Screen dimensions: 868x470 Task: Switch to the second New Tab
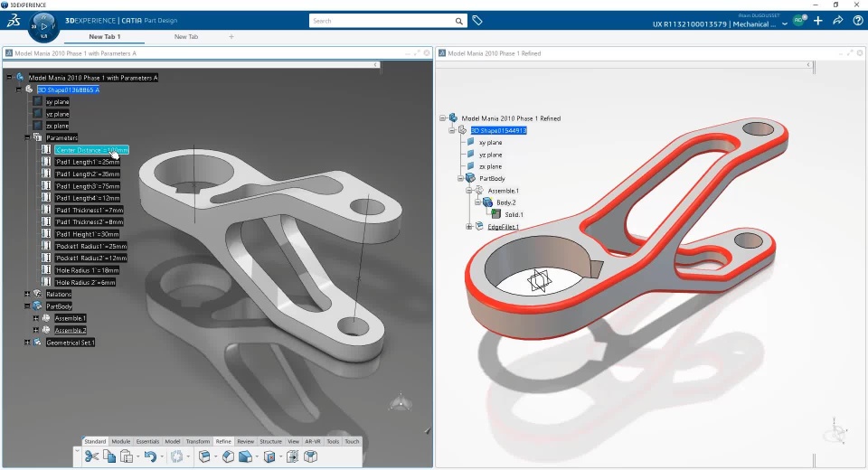(x=186, y=36)
